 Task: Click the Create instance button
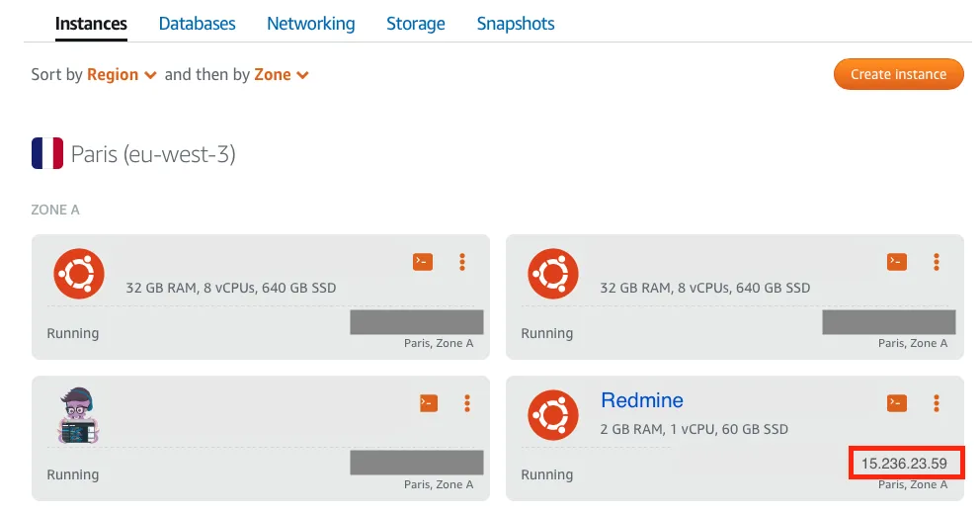[x=898, y=74]
